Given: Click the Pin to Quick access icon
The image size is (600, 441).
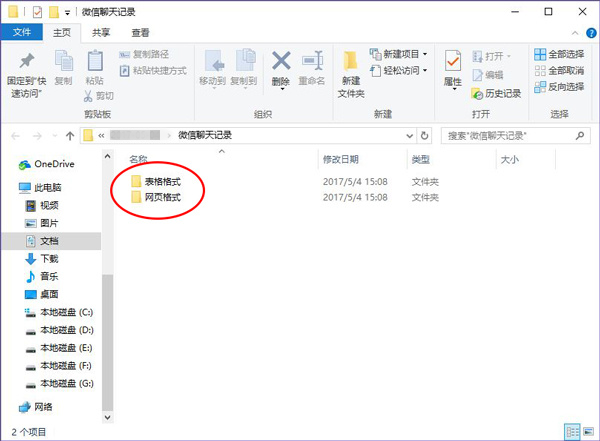Looking at the screenshot, I should pyautogui.click(x=26, y=61).
